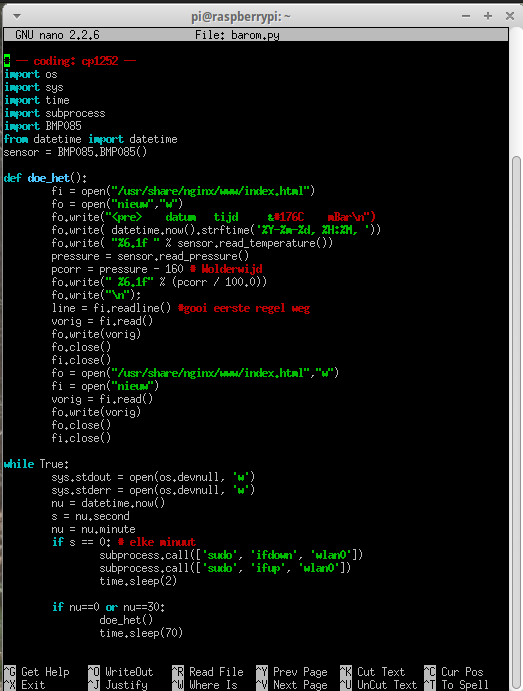Click the ^W Where Is shortcut
Screen dimensions: 523x691
click(x=204, y=685)
